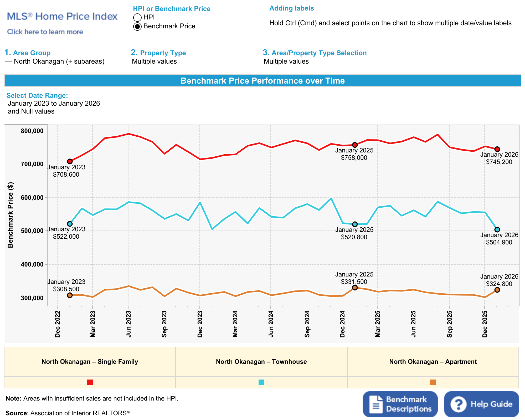
Task: Click the Adding labels heading
Action: click(292, 8)
